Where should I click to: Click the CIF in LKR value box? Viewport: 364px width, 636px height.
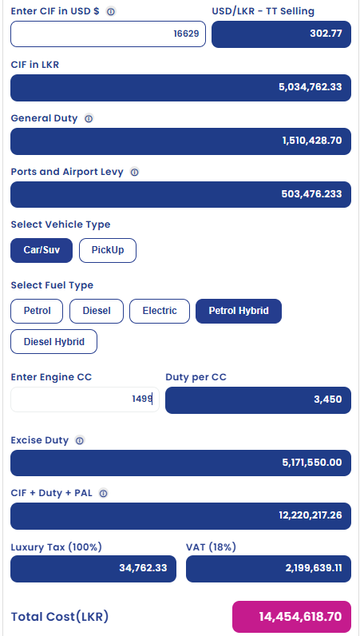pos(180,88)
